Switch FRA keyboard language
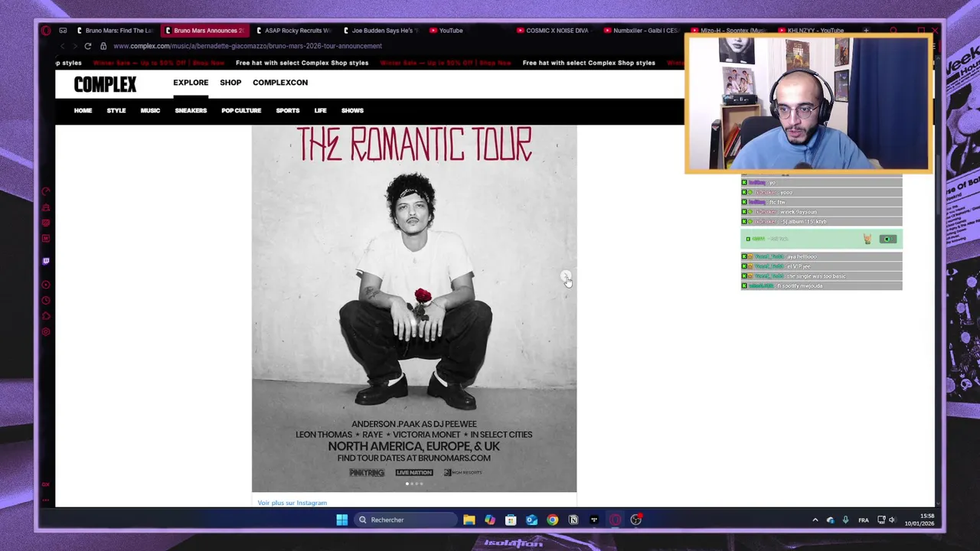This screenshot has width=980, height=551. pos(864,520)
